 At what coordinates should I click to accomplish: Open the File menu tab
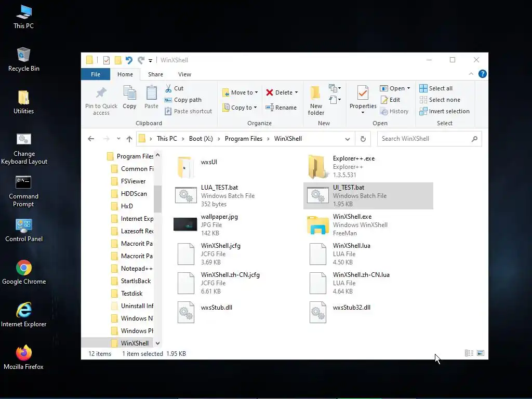tap(96, 74)
